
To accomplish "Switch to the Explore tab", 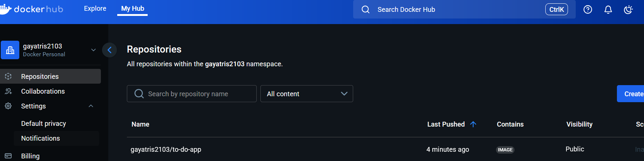I will point(95,9).
